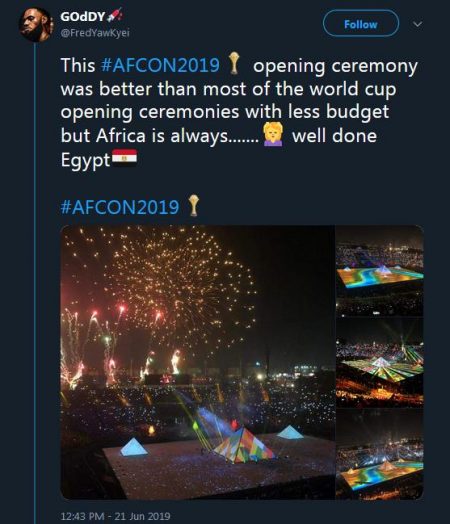Open the middle-right laser pyramid photo
This screenshot has height=524, width=450.
[x=380, y=362]
